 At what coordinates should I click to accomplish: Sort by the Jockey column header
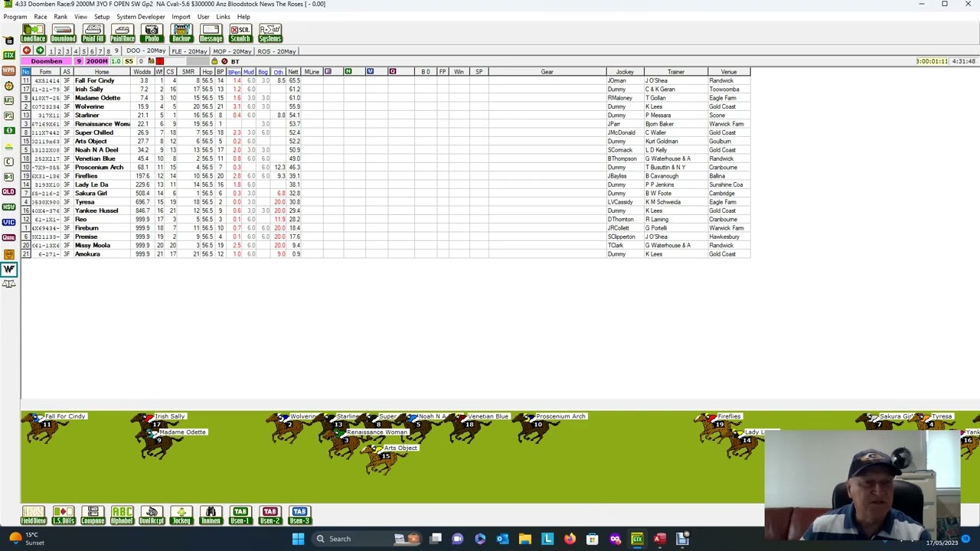pos(625,72)
